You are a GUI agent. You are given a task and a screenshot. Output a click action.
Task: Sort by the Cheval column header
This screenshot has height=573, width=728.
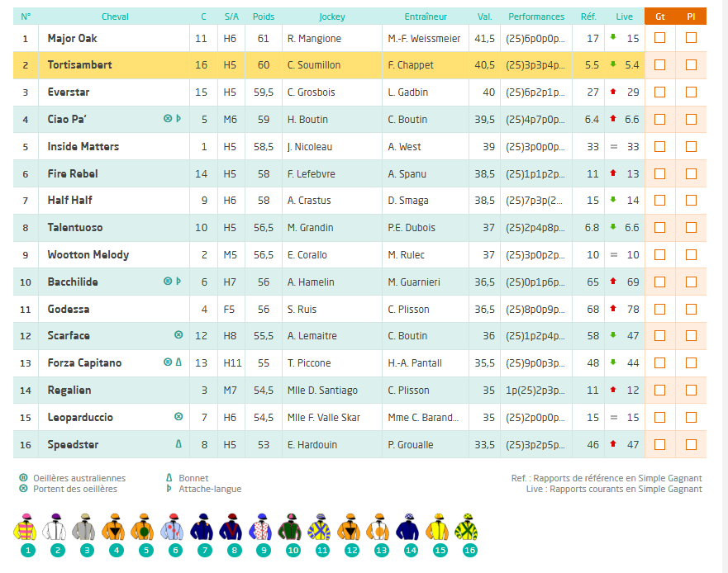pos(115,17)
